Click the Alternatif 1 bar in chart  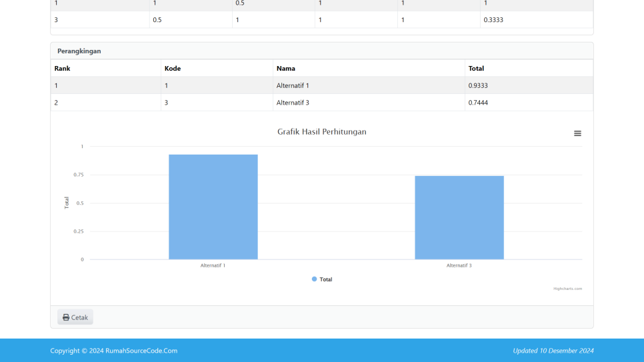(213, 207)
